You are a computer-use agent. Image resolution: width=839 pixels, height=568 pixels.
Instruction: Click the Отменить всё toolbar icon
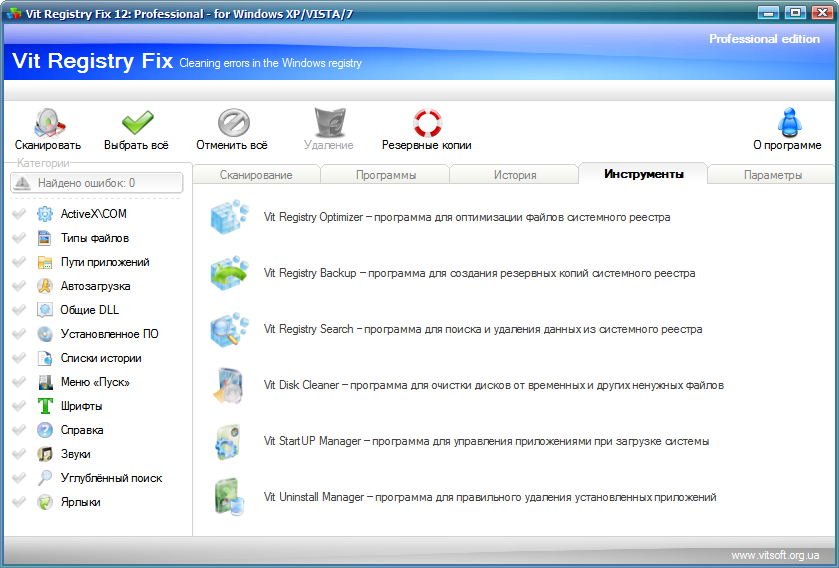tap(232, 124)
